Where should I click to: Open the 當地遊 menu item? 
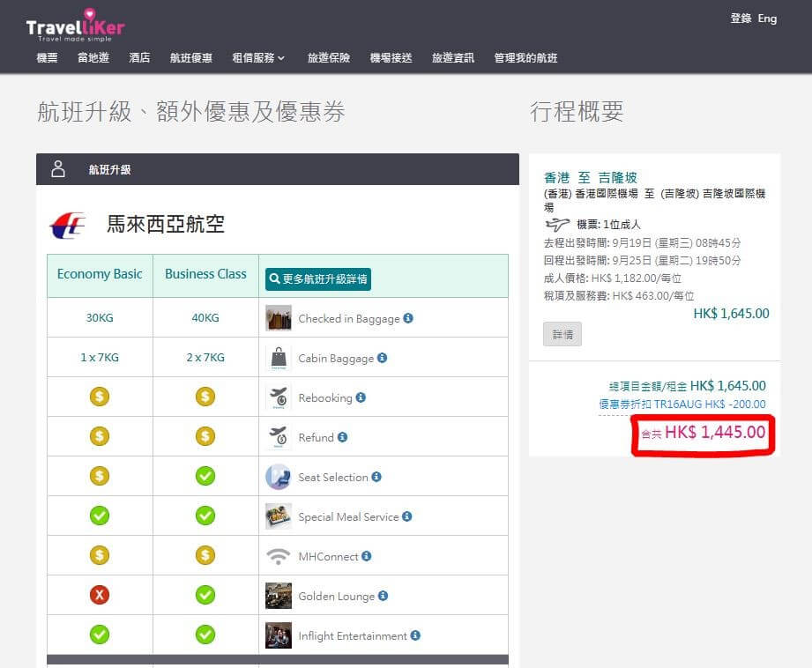click(93, 58)
